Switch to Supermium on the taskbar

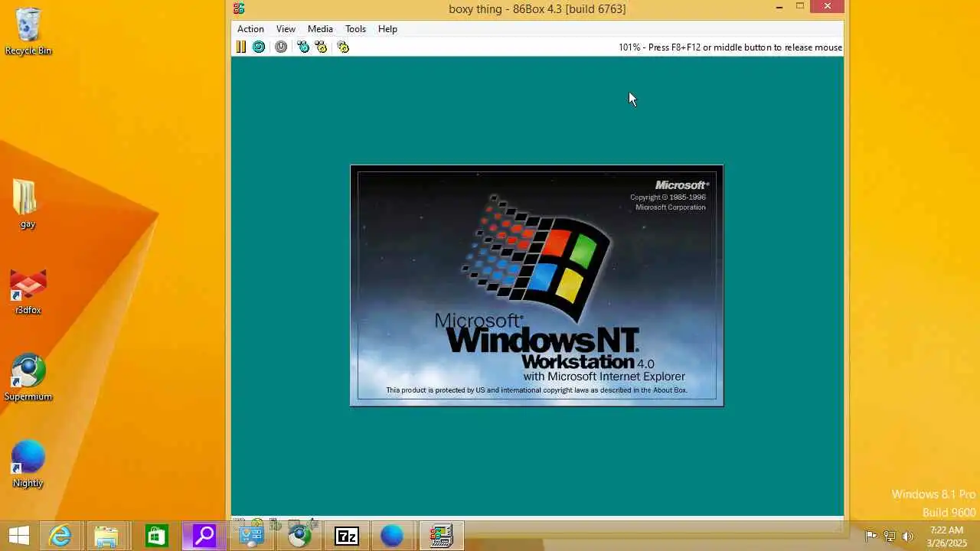299,536
